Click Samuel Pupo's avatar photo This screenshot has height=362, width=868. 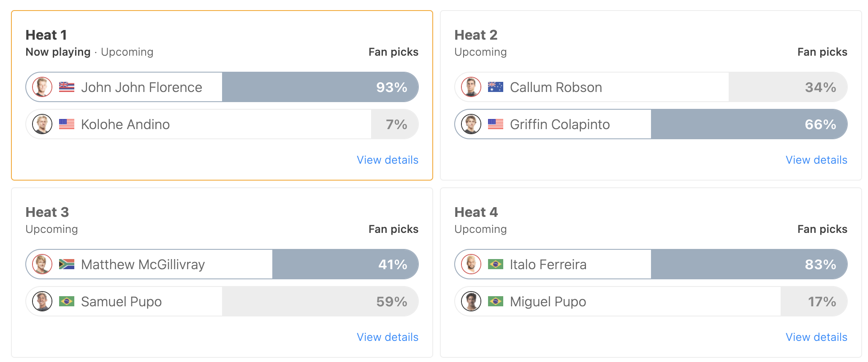coord(42,301)
